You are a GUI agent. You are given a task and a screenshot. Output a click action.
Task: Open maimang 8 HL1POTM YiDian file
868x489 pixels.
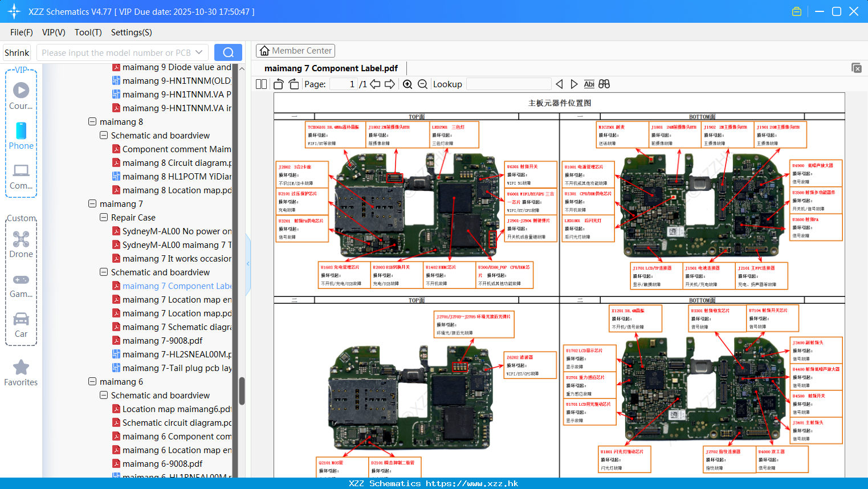[177, 177]
